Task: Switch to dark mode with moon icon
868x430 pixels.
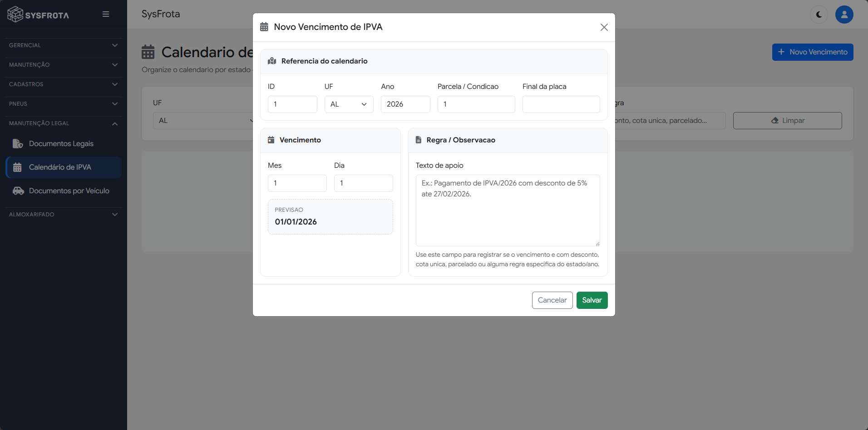Action: [x=819, y=15]
